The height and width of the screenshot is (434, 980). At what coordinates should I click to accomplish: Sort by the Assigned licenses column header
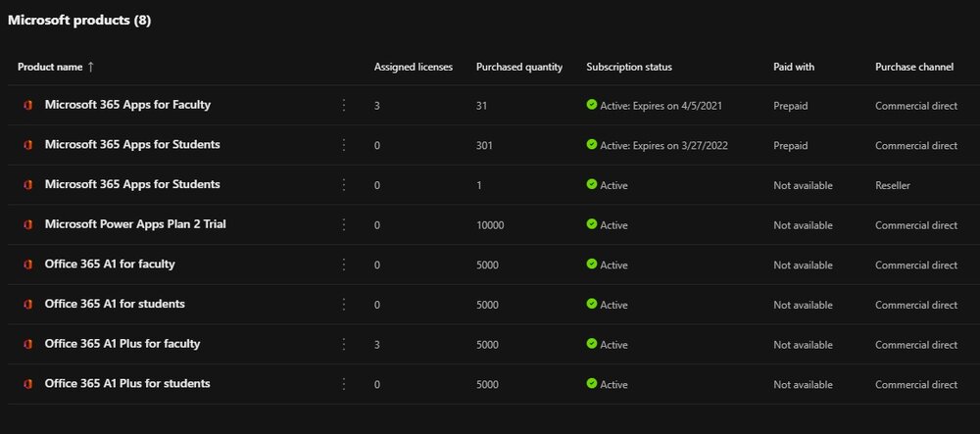[x=414, y=67]
